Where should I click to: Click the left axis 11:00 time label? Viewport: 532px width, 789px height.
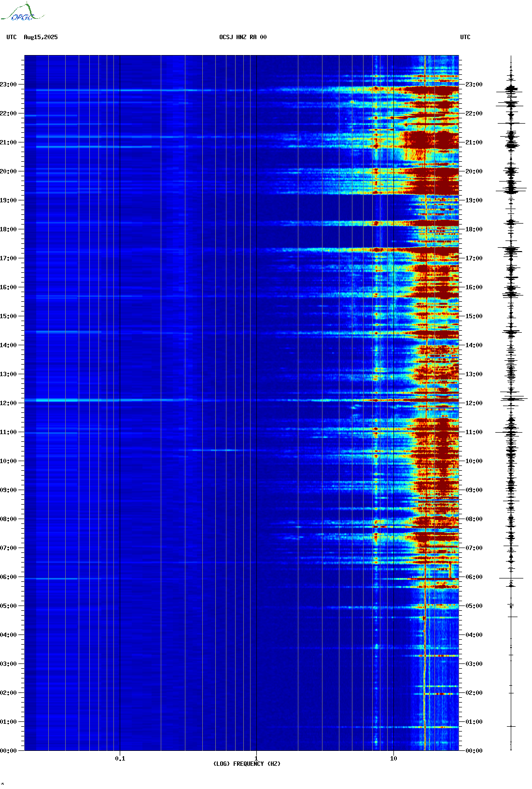point(8,432)
